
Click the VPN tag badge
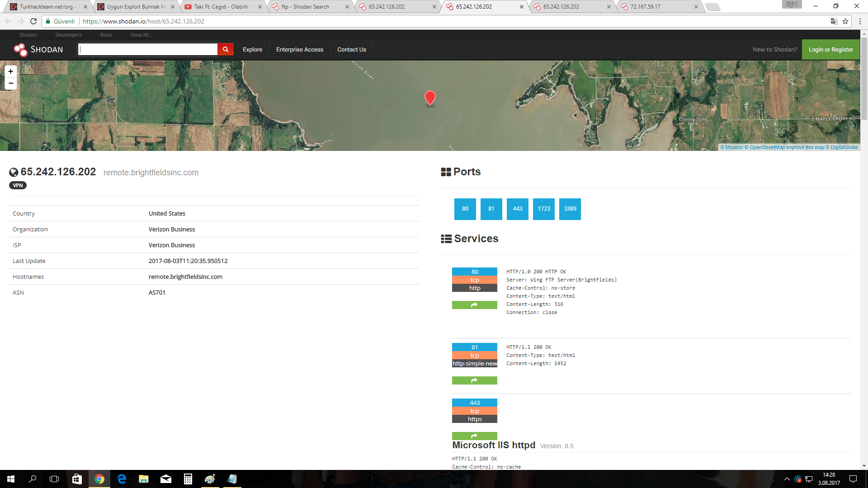(18, 185)
